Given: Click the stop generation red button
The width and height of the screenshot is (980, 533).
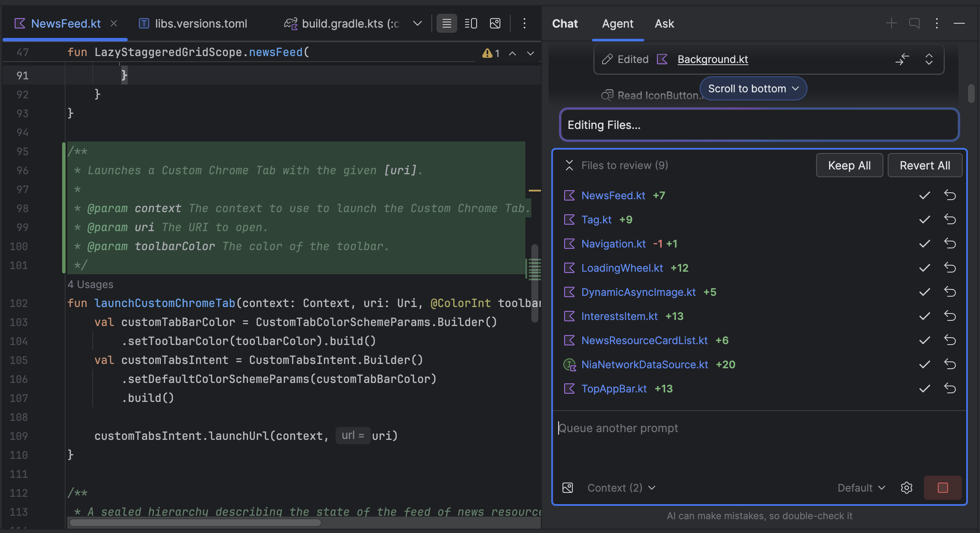Looking at the screenshot, I should 942,488.
